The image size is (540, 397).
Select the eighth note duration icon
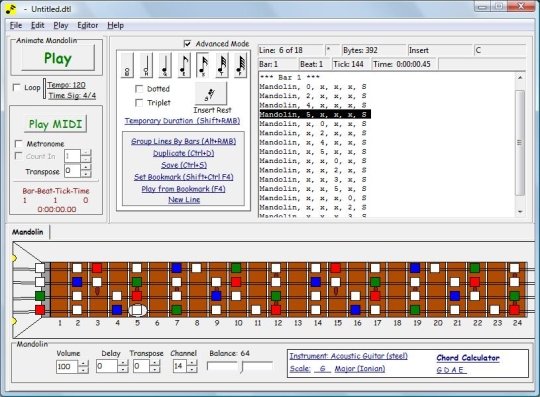click(184, 65)
